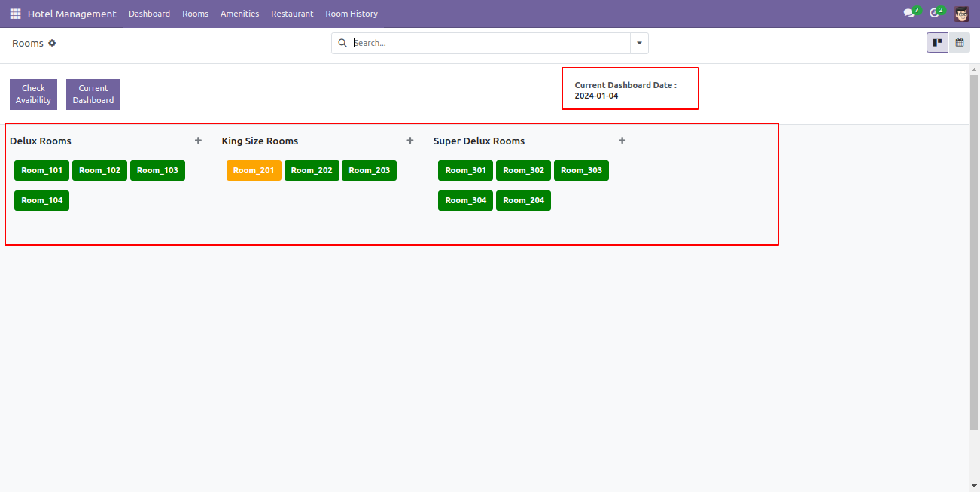
Task: Toggle the search options dropdown arrow
Action: [x=639, y=43]
